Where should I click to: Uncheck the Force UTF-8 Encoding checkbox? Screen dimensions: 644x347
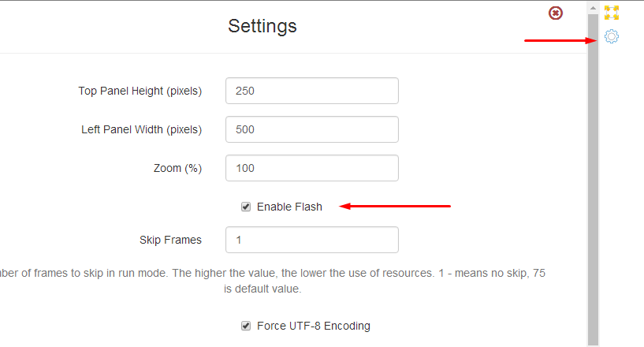click(246, 326)
